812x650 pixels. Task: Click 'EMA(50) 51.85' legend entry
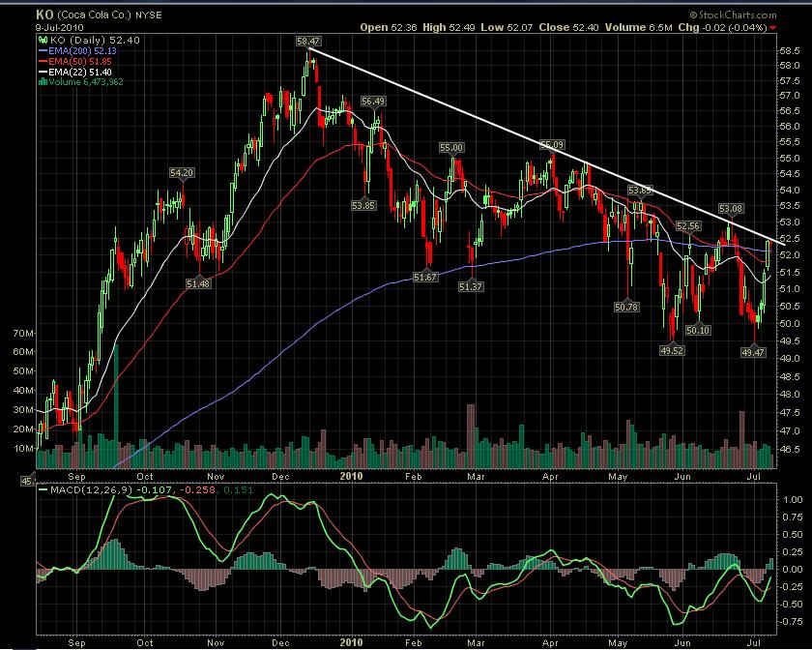click(x=79, y=61)
